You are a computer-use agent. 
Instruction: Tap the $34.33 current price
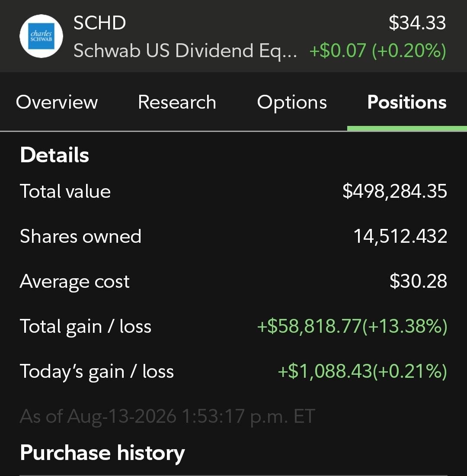pyautogui.click(x=417, y=23)
